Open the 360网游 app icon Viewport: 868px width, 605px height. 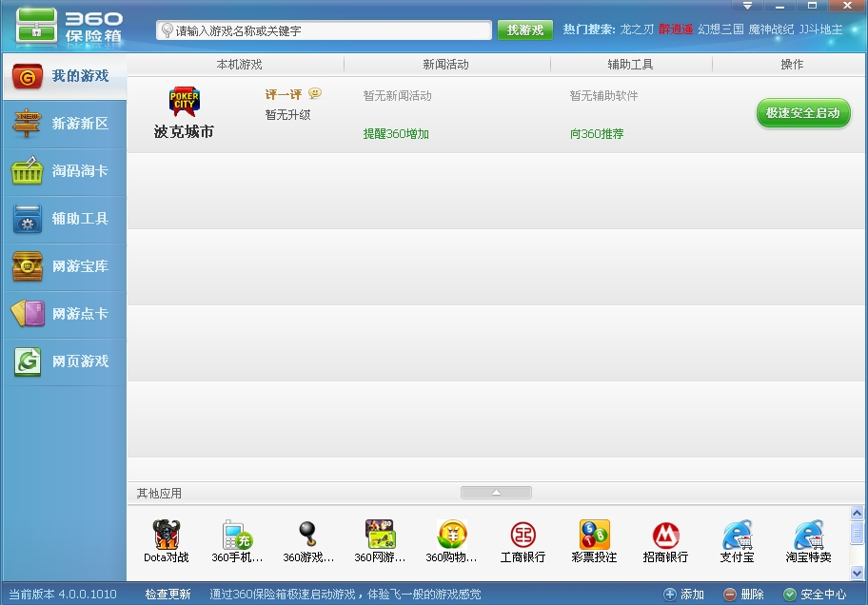(x=380, y=535)
